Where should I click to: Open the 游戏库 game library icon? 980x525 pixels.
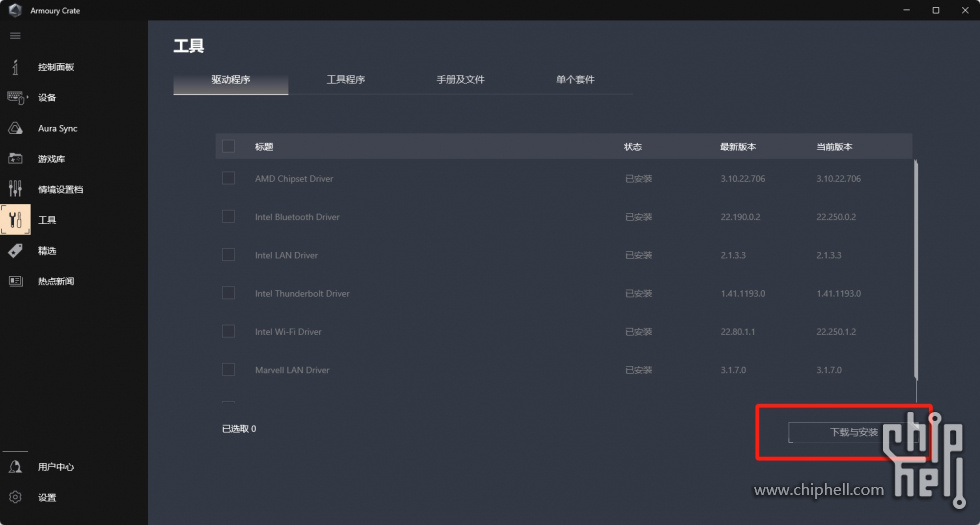point(15,159)
